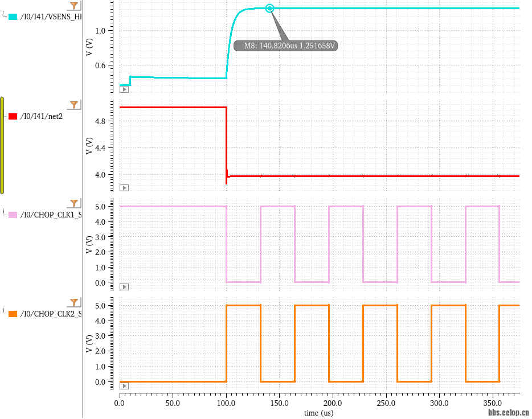This screenshot has width=532, height=419.
Task: Click the funnel icon beside VSENS_HI signal
Action: [74, 6]
